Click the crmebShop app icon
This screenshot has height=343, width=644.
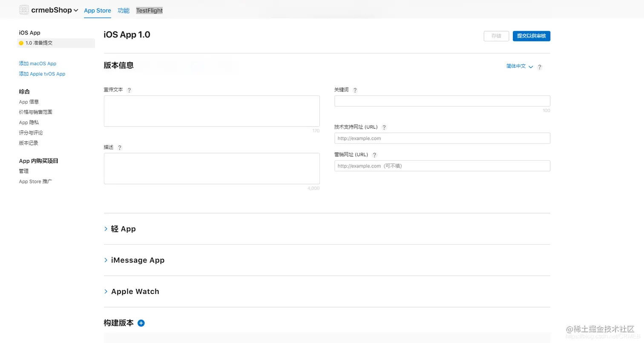[24, 10]
